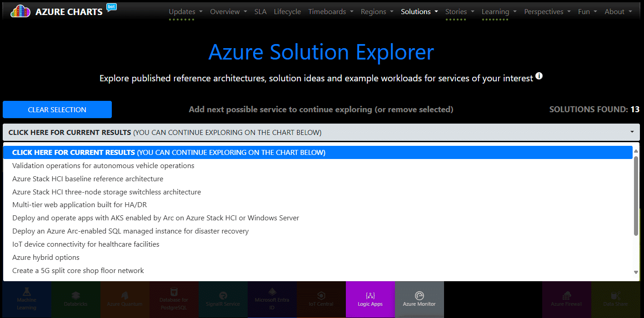Viewport: 644px width, 318px height.
Task: Click the CLEAR SELECTION button
Action: point(57,109)
